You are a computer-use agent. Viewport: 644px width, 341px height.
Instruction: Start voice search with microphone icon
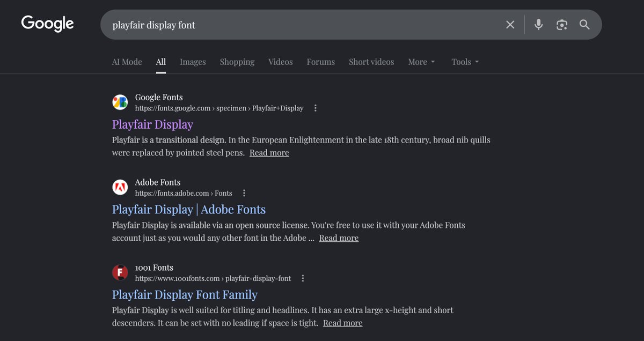pyautogui.click(x=538, y=25)
